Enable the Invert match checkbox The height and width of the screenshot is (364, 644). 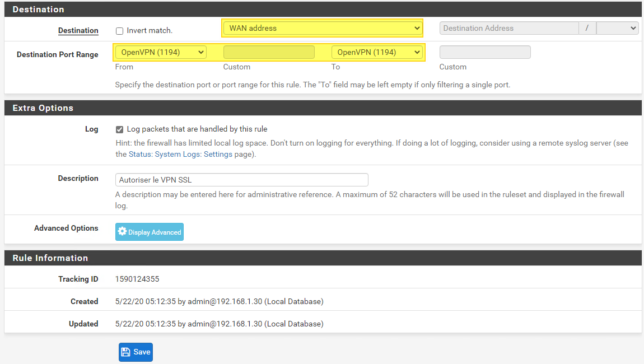click(119, 31)
